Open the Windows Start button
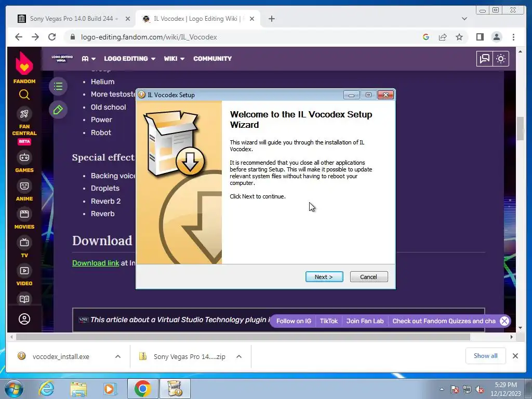Screen dimensions: 532x399 point(14,389)
